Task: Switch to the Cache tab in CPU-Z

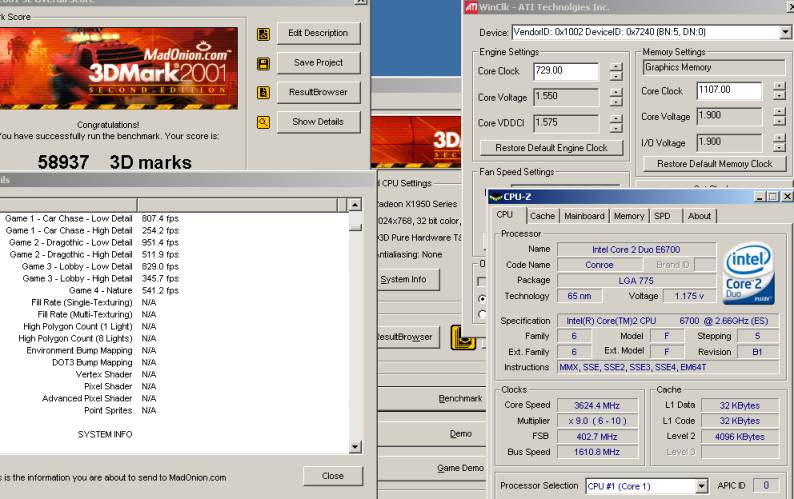Action: [542, 216]
